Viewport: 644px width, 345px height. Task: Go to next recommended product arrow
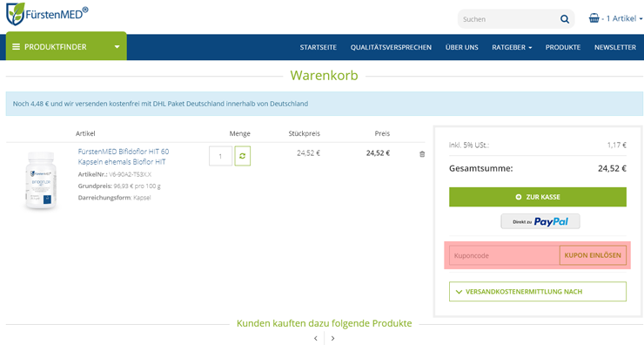click(x=332, y=338)
